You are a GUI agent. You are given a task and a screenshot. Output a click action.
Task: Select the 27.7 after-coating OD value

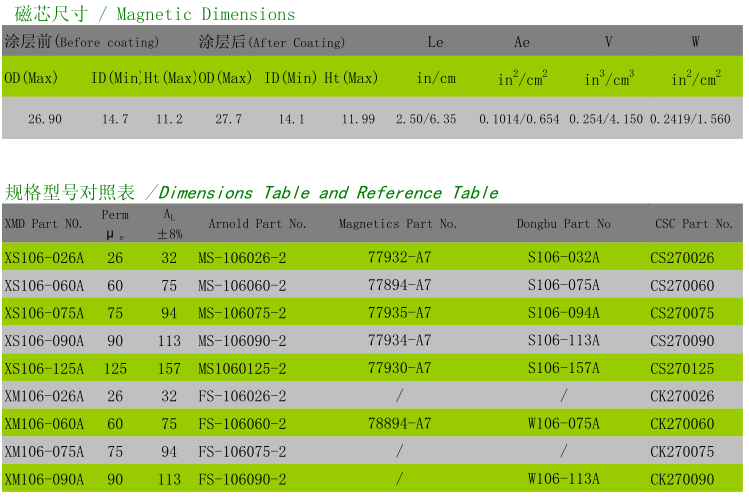[x=228, y=119]
